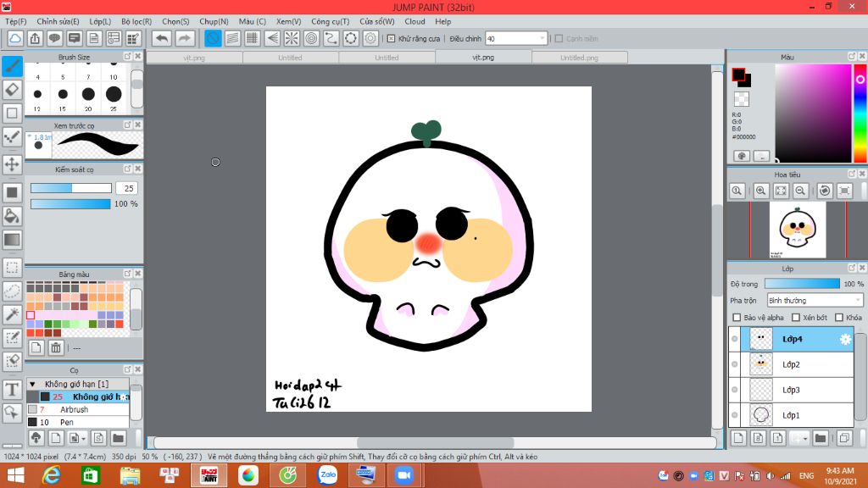The height and width of the screenshot is (488, 868).
Task: Select the Airbrush brush in list
Action: pos(75,409)
